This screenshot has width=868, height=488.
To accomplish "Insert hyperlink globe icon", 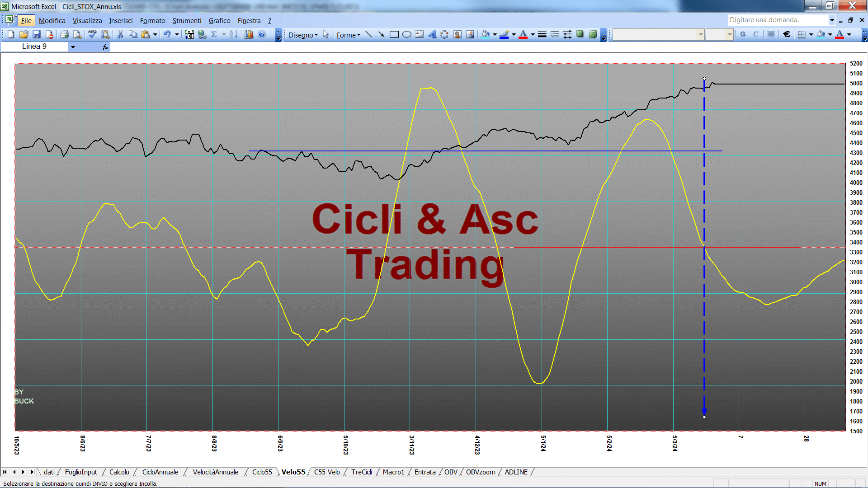I will (x=202, y=34).
